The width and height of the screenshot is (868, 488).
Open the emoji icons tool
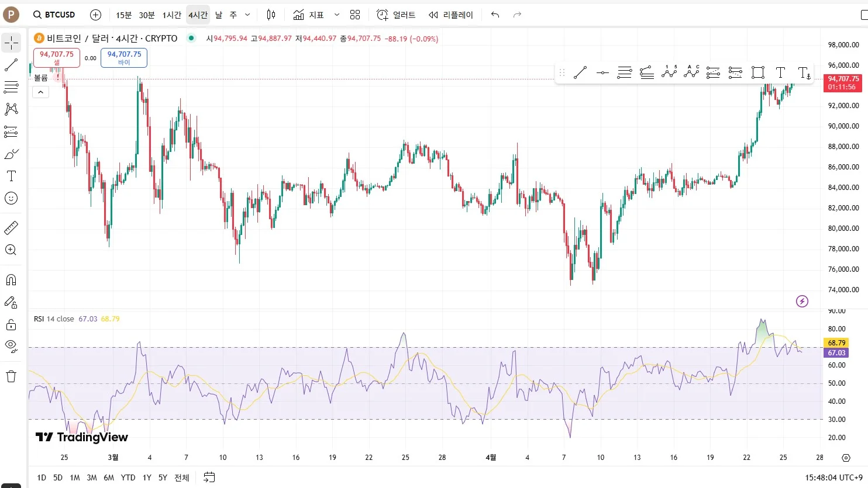11,198
